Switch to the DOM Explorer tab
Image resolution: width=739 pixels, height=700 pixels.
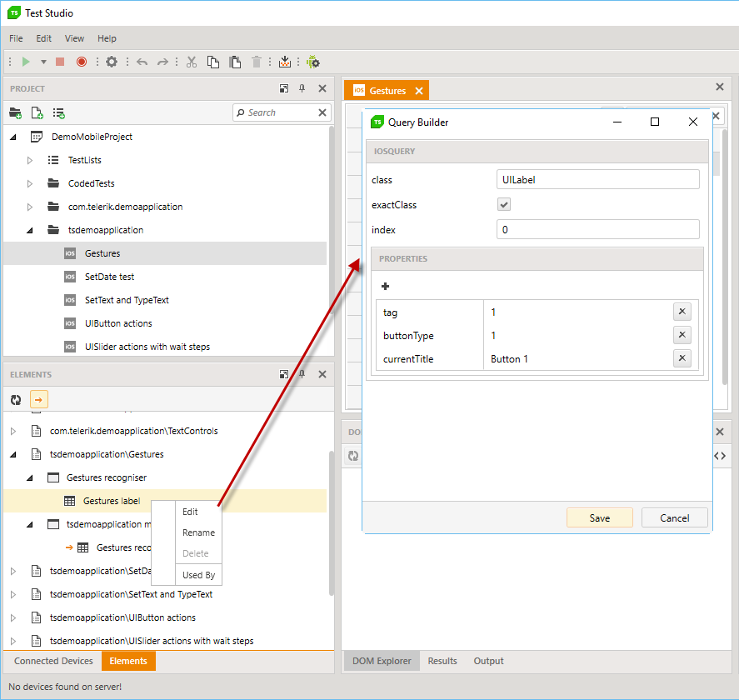[382, 661]
